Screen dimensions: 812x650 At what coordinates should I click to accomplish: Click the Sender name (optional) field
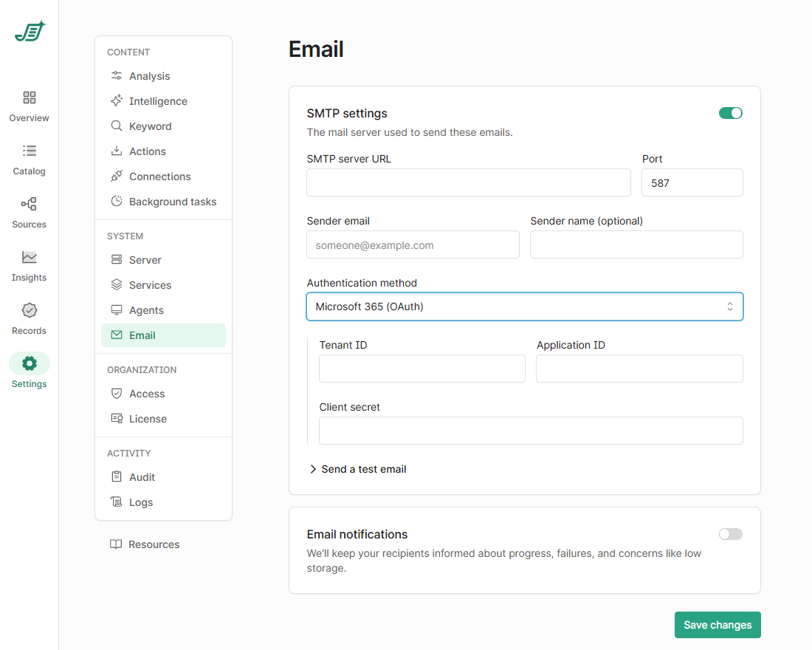[x=636, y=244]
